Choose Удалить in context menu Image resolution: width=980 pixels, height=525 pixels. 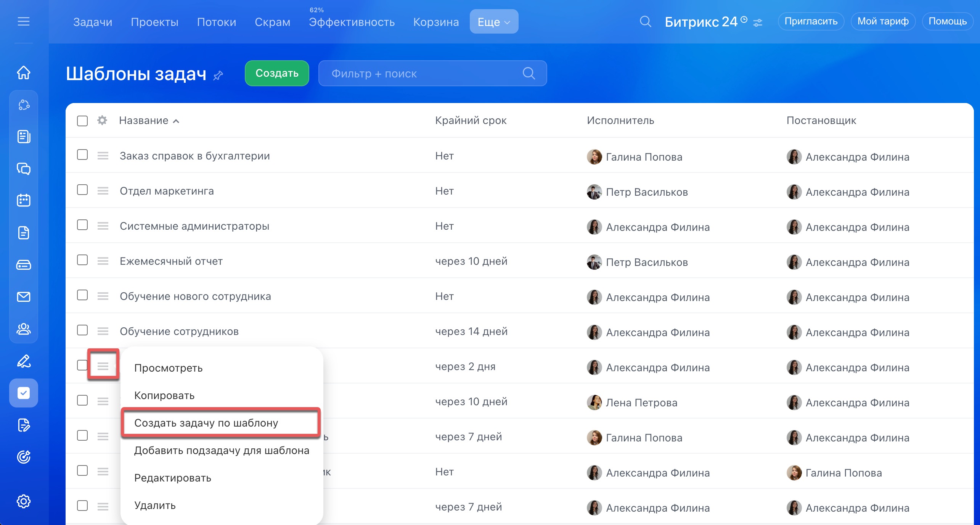pyautogui.click(x=222, y=506)
